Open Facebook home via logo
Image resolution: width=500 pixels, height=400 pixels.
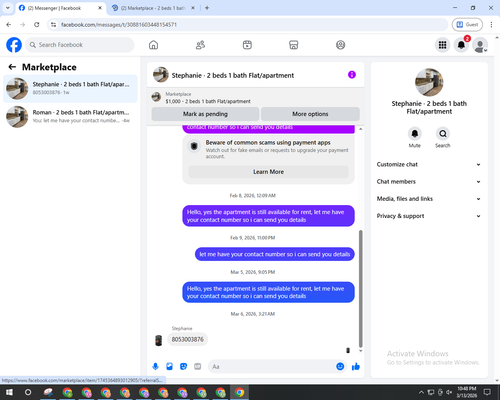(14, 45)
